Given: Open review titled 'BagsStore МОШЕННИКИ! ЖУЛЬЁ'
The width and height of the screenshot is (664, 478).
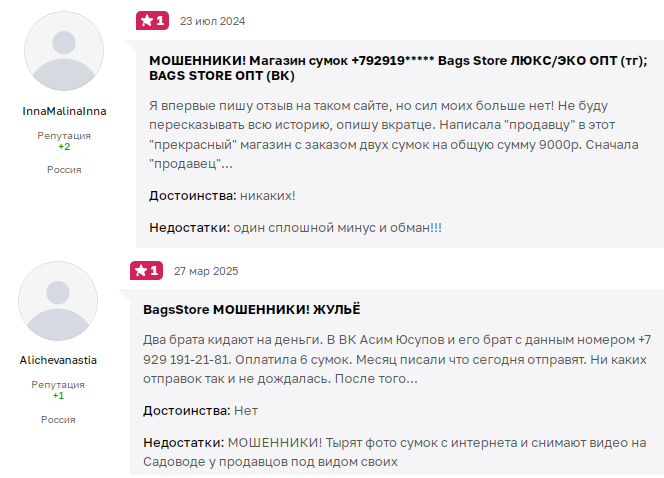Looking at the screenshot, I should pos(252,309).
